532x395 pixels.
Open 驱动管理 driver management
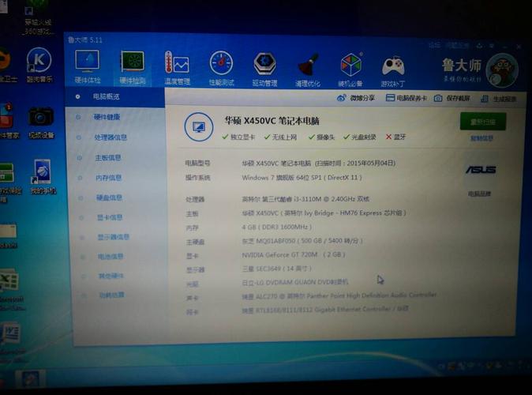click(x=264, y=69)
